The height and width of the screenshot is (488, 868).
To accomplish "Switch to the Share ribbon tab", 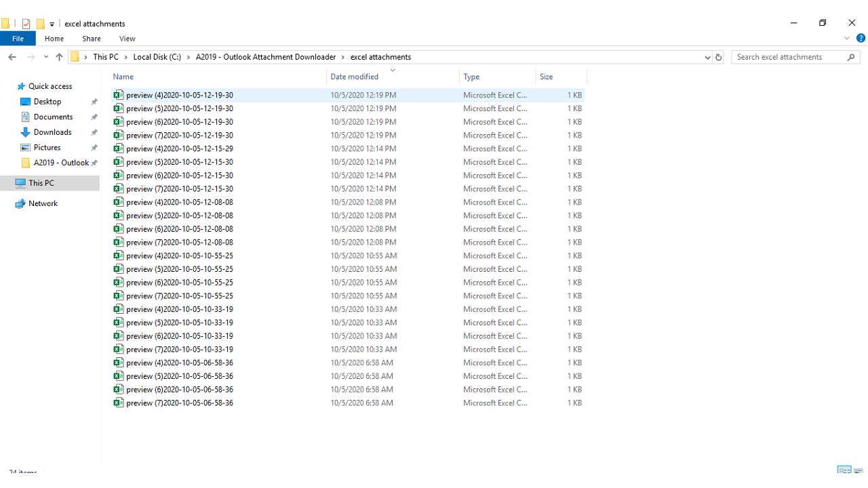I will [92, 39].
